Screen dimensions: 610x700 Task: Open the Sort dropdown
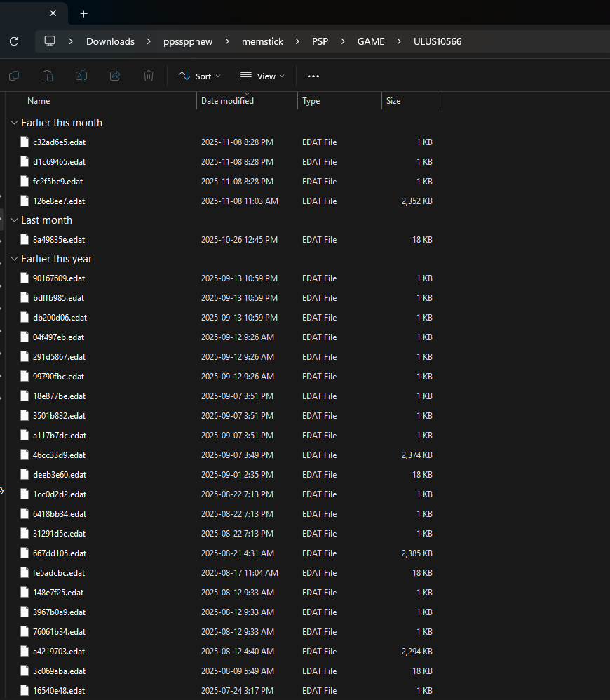click(199, 76)
